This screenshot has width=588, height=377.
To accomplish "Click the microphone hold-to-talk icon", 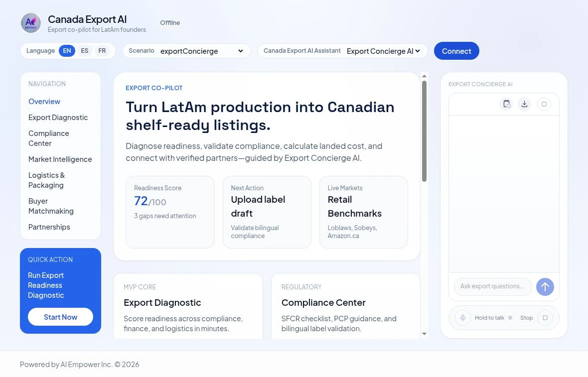I will (463, 318).
